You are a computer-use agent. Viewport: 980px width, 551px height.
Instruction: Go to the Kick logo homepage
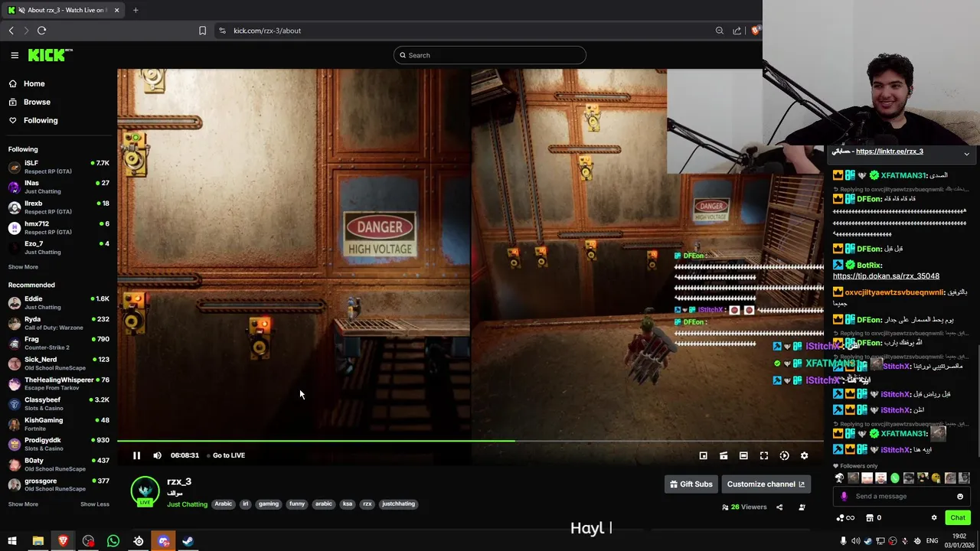(x=50, y=55)
